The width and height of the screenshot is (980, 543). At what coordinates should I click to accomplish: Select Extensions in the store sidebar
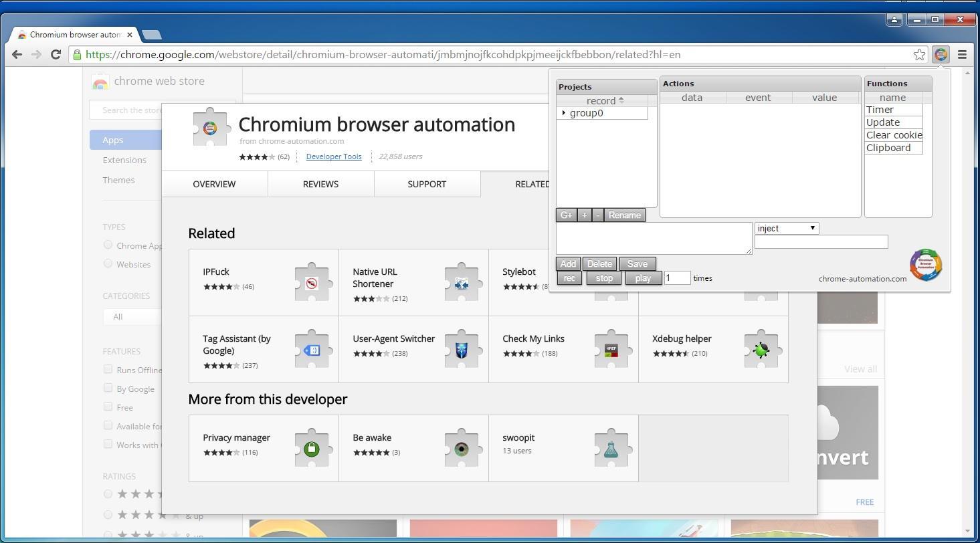(124, 160)
